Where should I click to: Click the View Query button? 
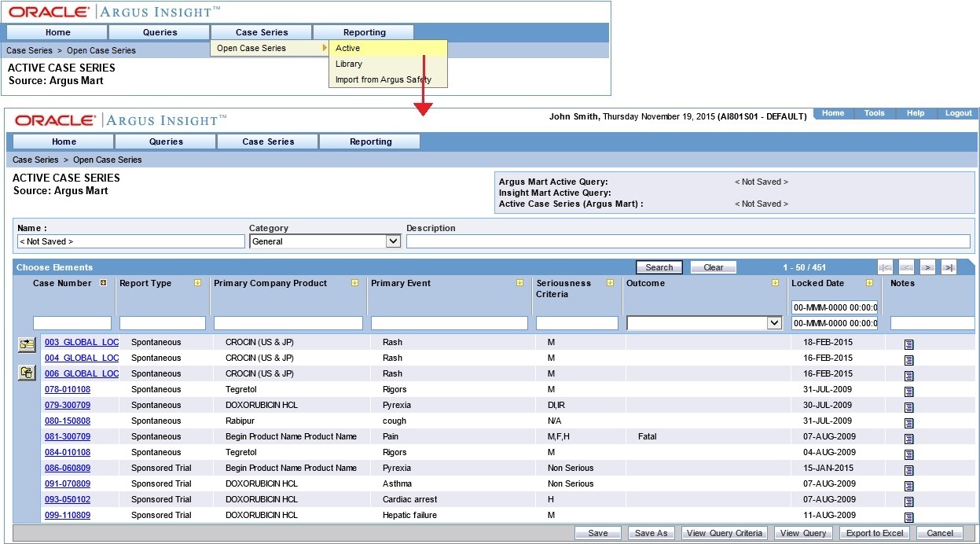[x=803, y=533]
